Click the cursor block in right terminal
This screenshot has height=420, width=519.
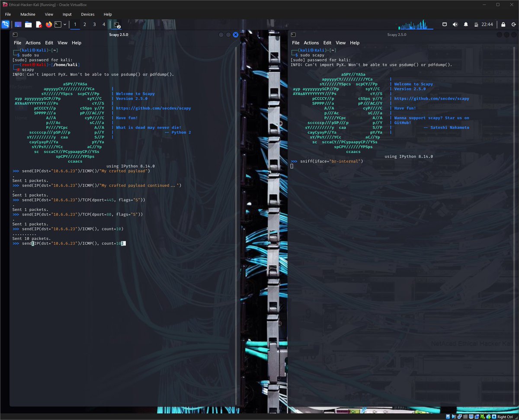point(292,166)
